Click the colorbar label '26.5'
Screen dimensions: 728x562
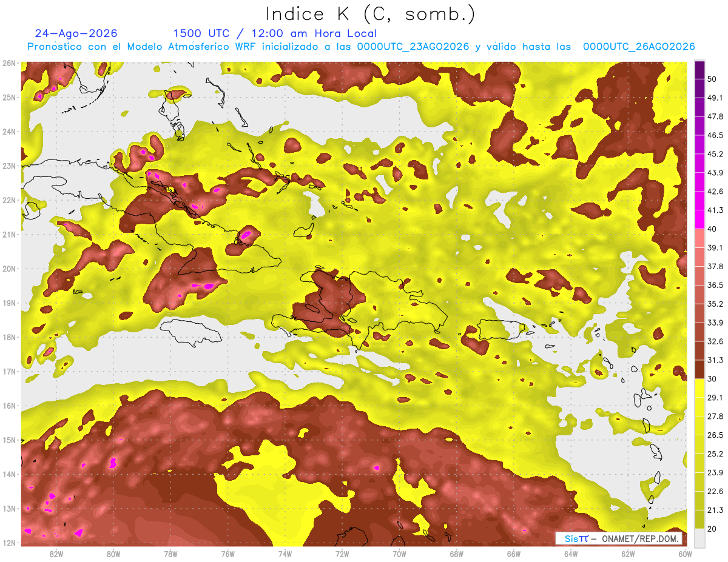pos(715,435)
